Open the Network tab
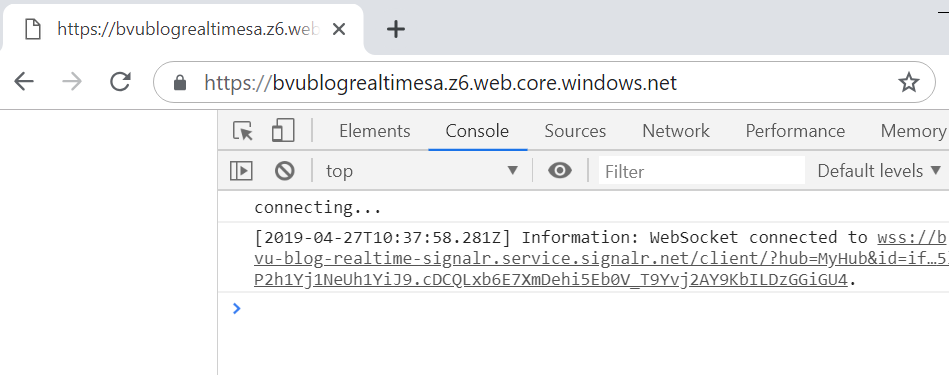The image size is (949, 375). pos(675,131)
